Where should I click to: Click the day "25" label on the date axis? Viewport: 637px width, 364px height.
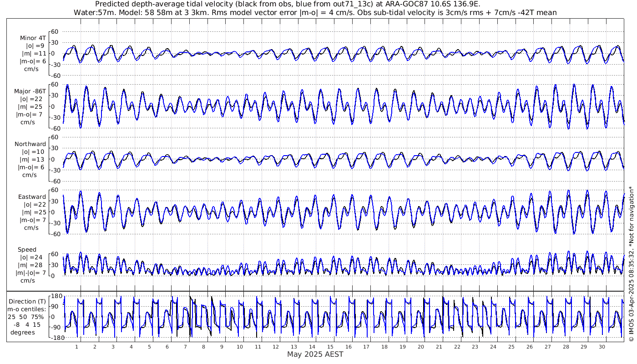pos(511,347)
